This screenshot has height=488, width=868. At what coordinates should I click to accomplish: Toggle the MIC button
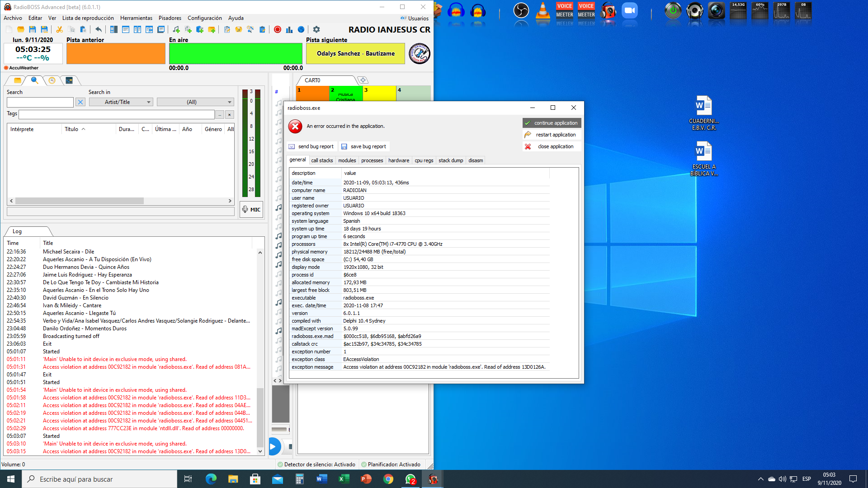[251, 209]
